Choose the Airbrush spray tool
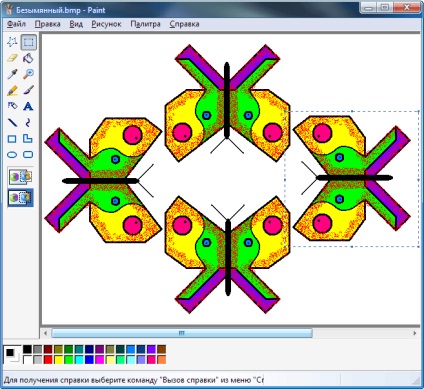Screen dimensions: 424x389 click(x=12, y=106)
